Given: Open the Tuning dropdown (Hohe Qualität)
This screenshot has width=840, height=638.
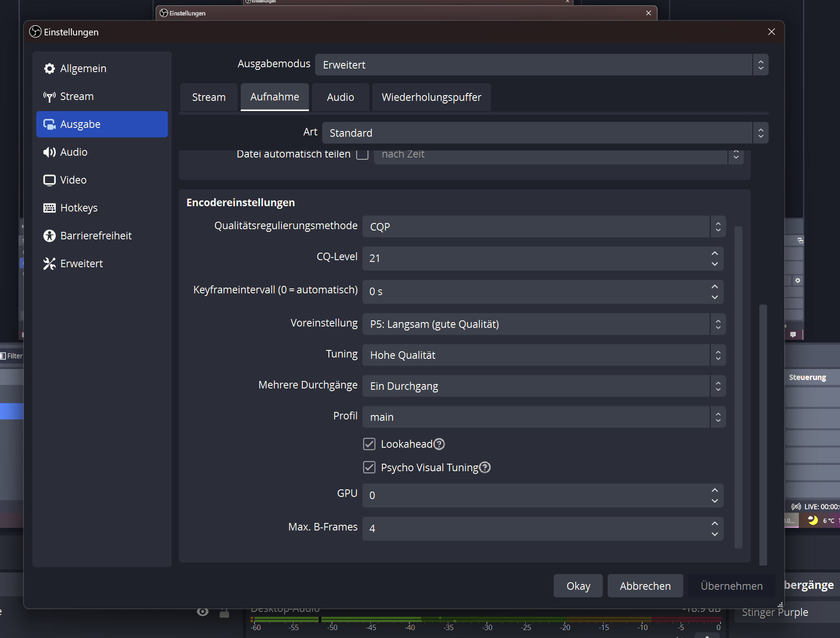Looking at the screenshot, I should click(544, 355).
